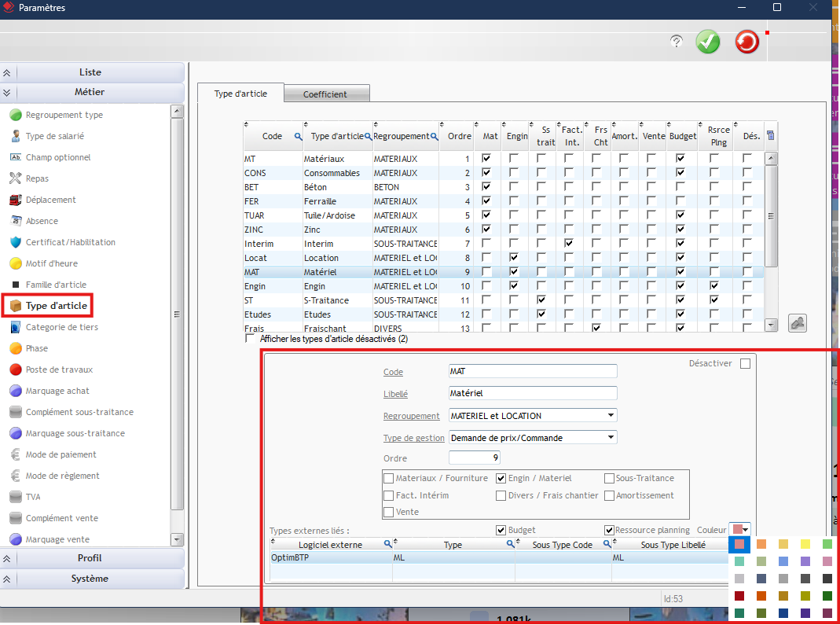This screenshot has width=840, height=625.
Task: Open Regroupement type in sidebar
Action: click(x=64, y=115)
